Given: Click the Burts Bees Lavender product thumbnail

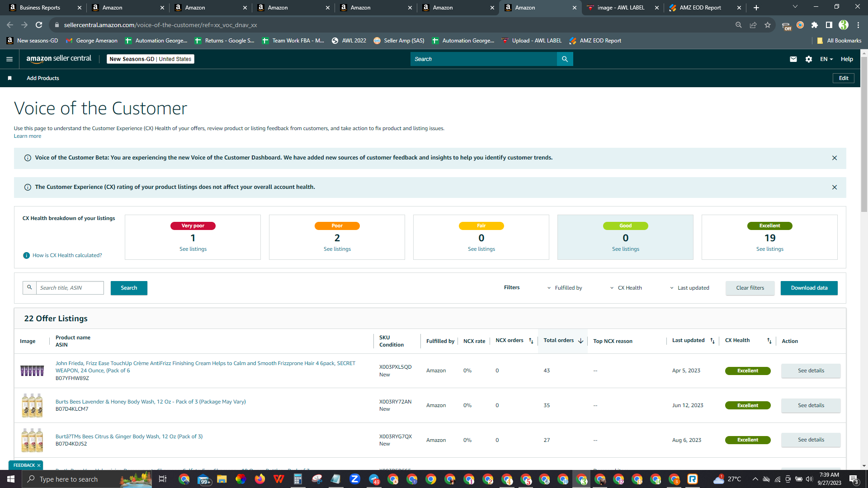Looking at the screenshot, I should [x=32, y=405].
